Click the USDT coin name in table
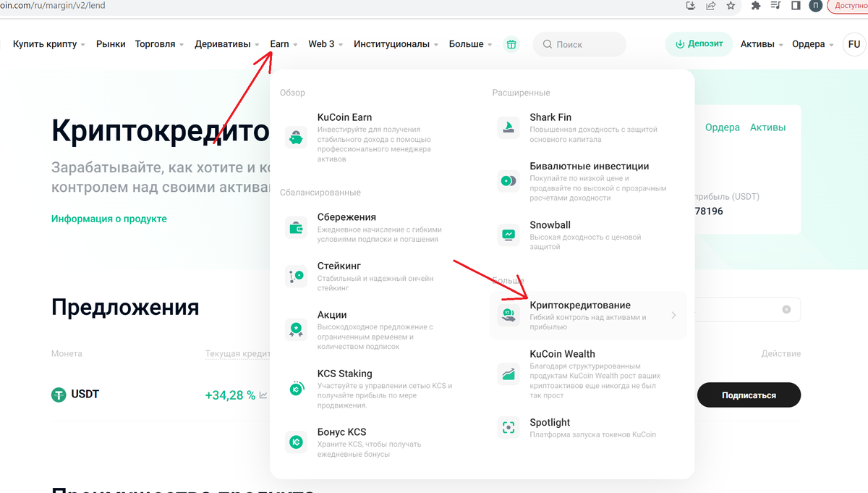The image size is (868, 493). (x=85, y=395)
